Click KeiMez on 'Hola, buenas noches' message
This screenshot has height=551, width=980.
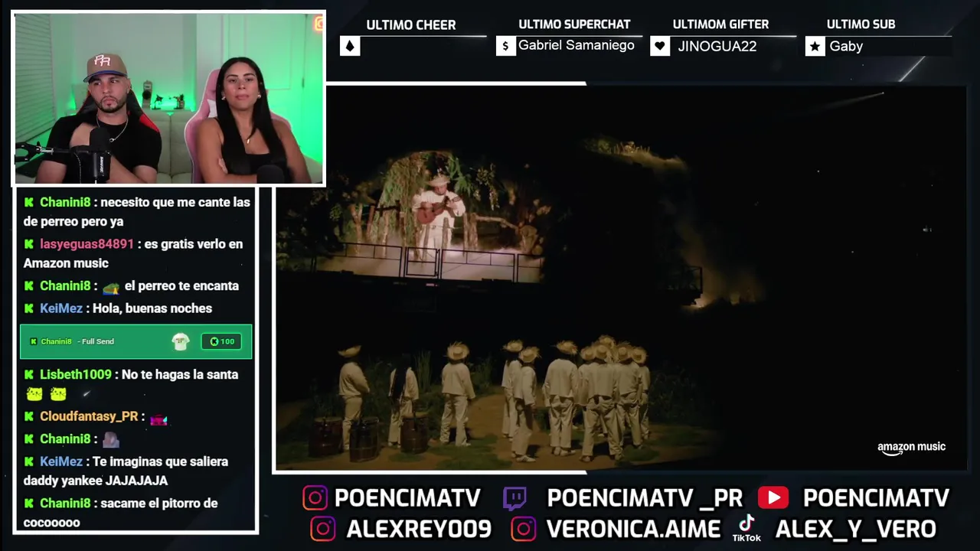(x=61, y=308)
